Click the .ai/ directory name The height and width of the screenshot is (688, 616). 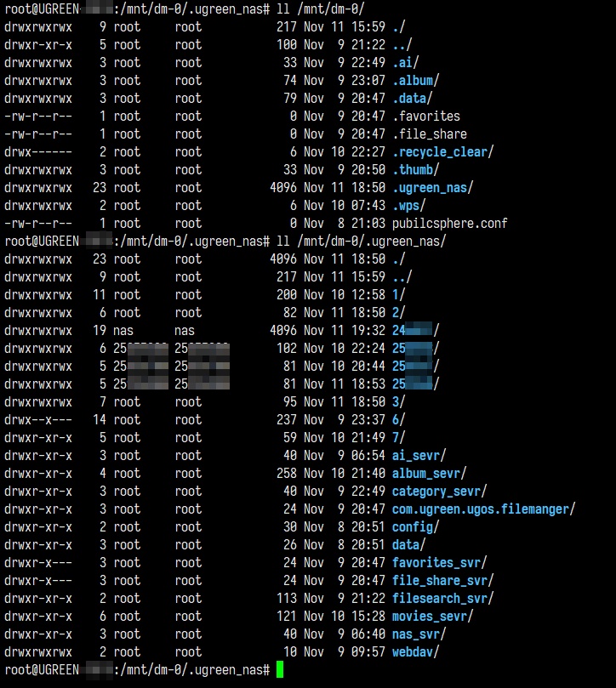[x=405, y=63]
